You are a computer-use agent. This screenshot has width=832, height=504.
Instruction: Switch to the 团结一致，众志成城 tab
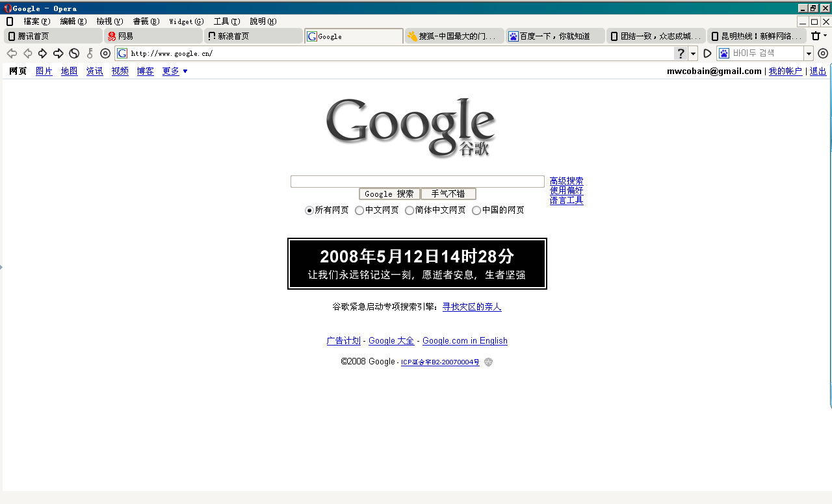(656, 36)
